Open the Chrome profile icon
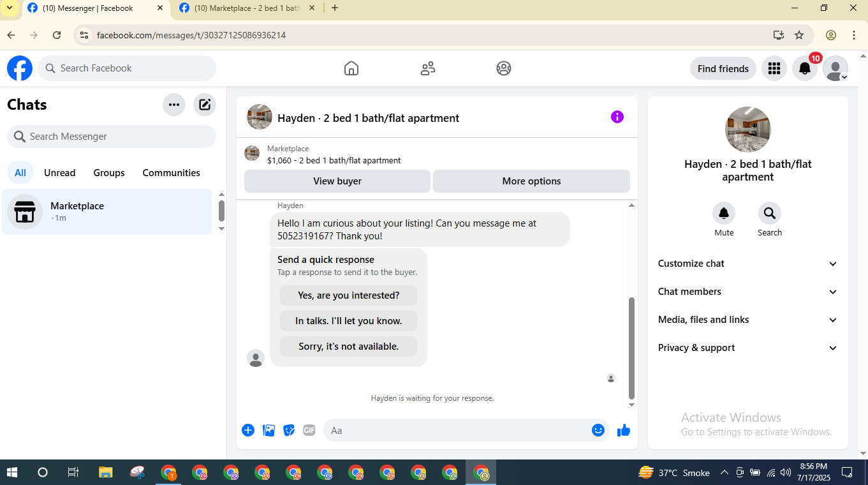This screenshot has height=485, width=868. [x=831, y=35]
